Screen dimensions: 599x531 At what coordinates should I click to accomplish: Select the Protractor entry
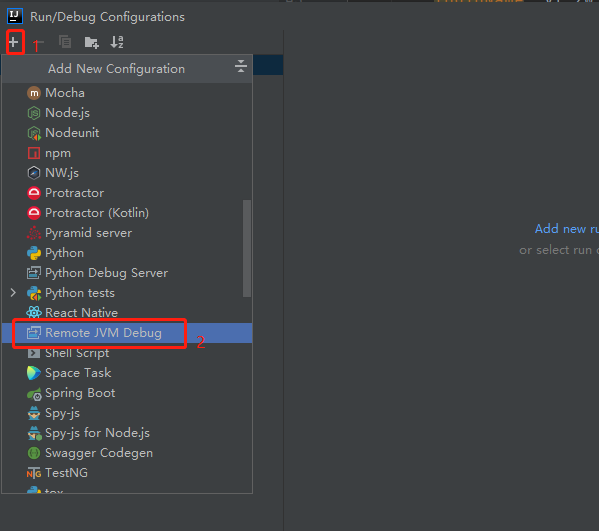pyautogui.click(x=127, y=193)
